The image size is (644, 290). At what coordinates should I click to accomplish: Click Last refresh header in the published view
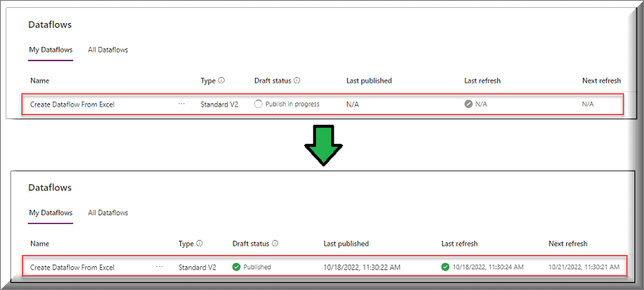tap(460, 244)
